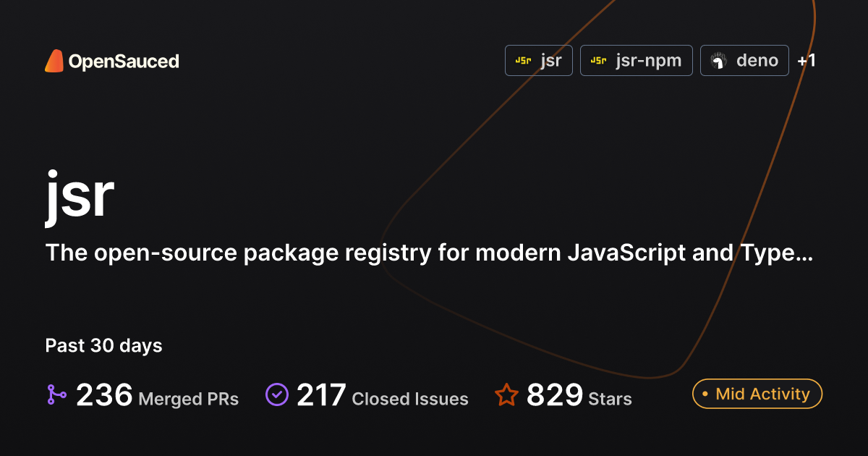This screenshot has width=868, height=456.
Task: Click the dot in the Mid Activity badge
Action: tap(705, 394)
